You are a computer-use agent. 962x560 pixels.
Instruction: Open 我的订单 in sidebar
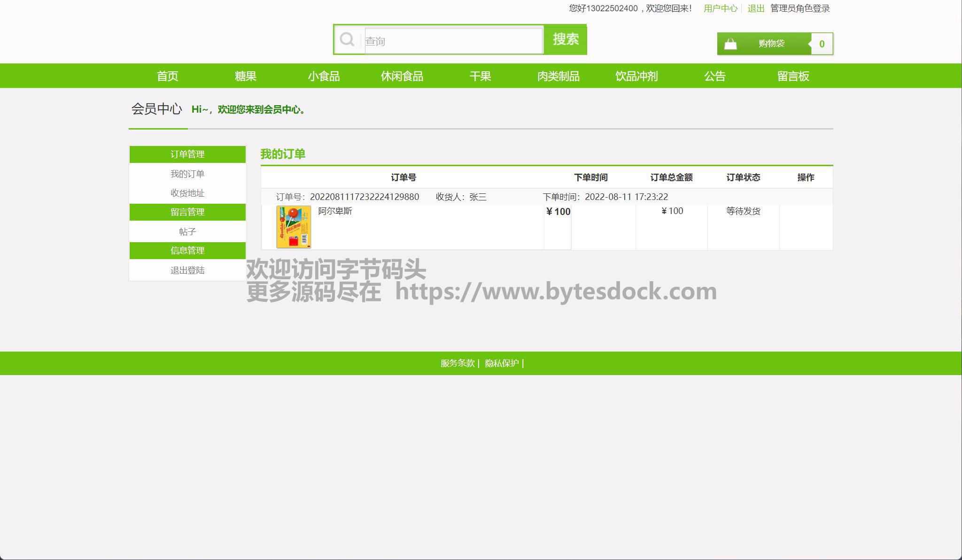click(x=187, y=174)
